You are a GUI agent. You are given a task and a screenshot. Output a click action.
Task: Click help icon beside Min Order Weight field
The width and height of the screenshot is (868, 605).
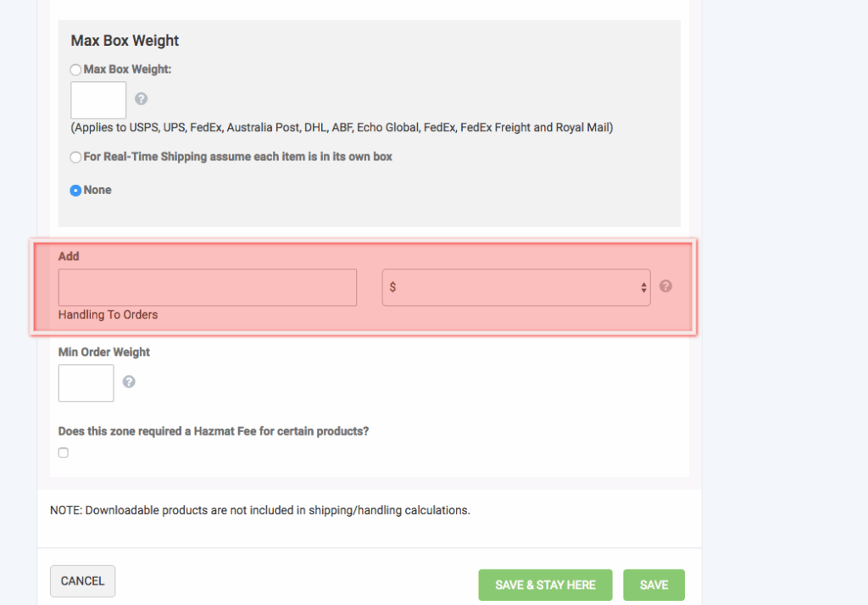(129, 382)
